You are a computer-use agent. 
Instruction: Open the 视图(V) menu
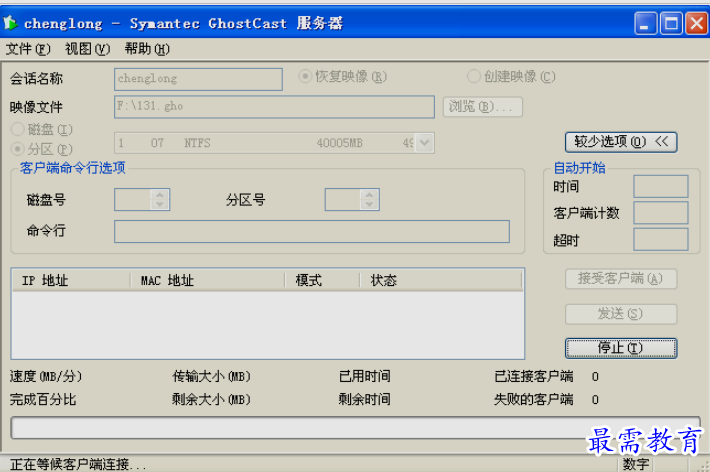(x=87, y=49)
